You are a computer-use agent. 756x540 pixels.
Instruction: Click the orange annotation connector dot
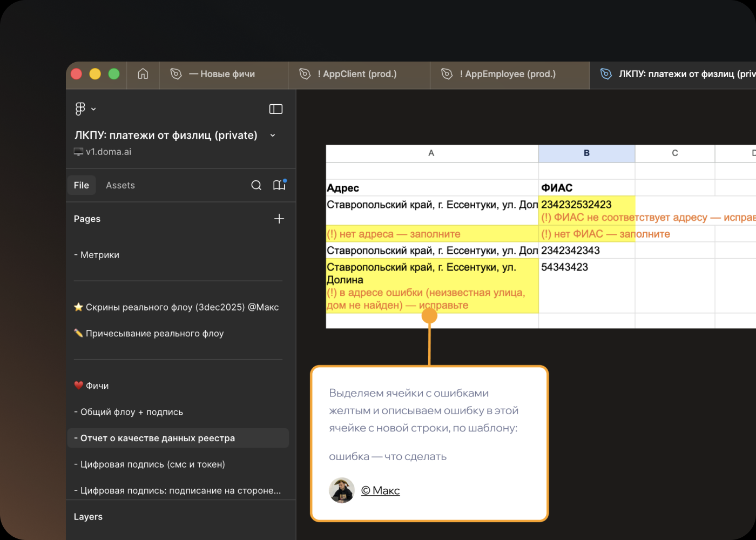coord(429,315)
